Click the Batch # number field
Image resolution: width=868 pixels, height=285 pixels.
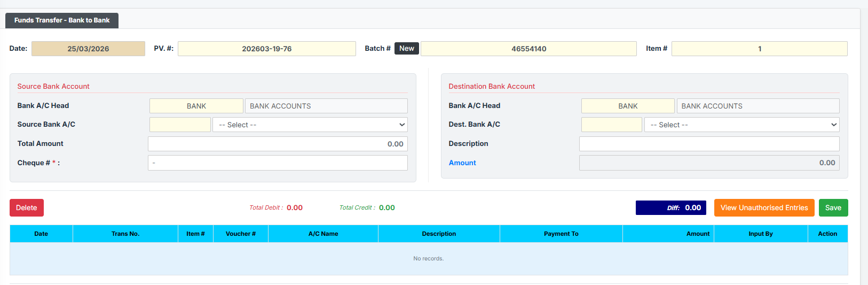click(528, 49)
